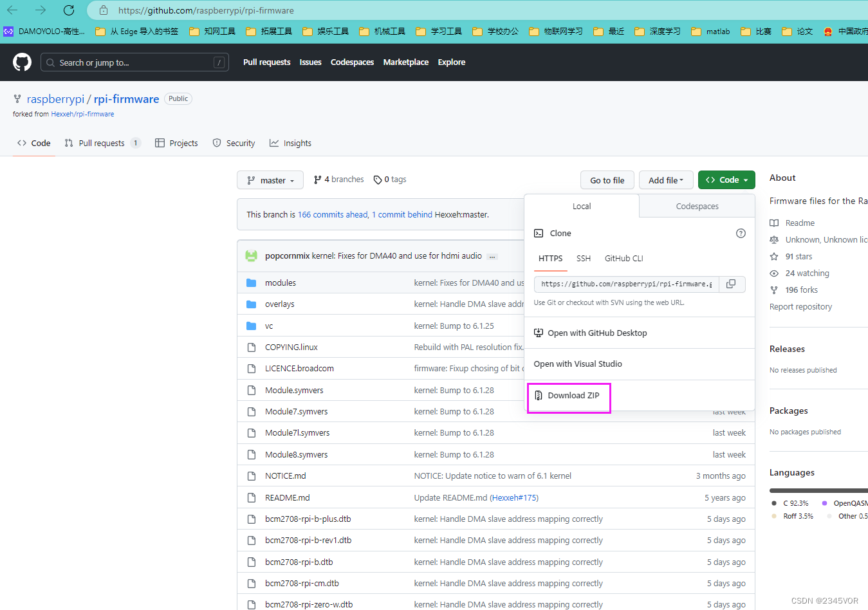868x610 pixels.
Task: Click Explore in top navigation
Action: [451, 62]
